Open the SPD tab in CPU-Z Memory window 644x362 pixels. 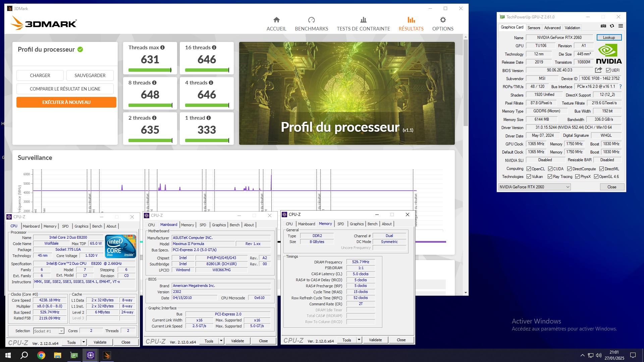(340, 224)
